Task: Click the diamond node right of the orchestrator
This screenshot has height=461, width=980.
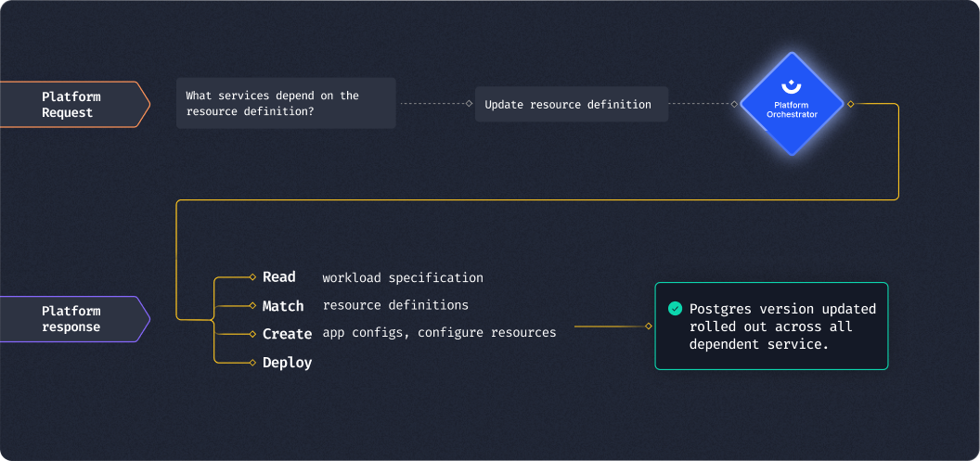Action: tap(850, 104)
